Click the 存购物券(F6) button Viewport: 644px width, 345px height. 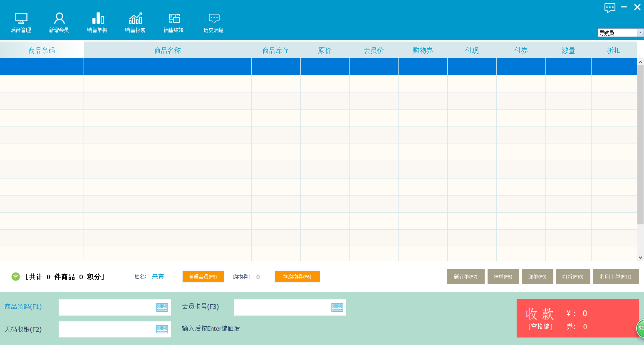tap(297, 277)
